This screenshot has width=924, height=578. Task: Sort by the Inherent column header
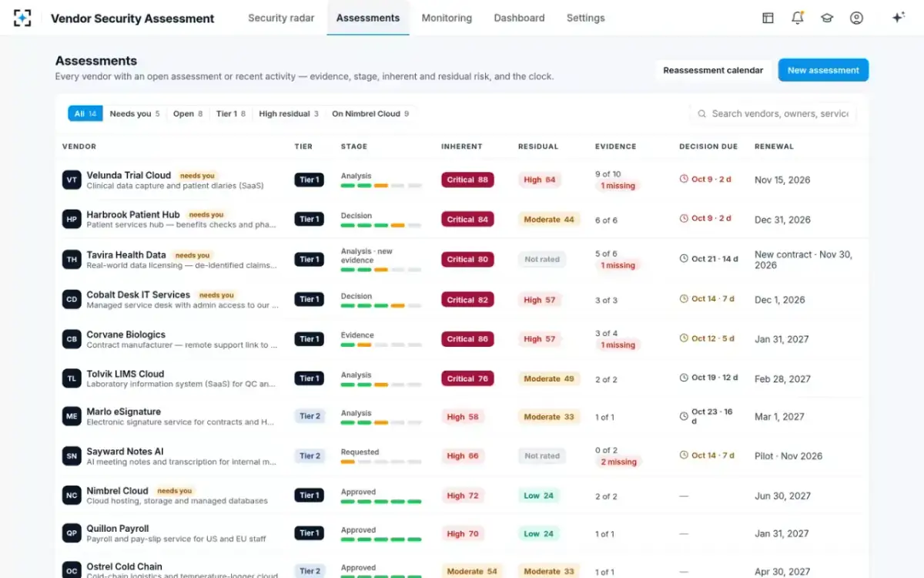tap(462, 146)
